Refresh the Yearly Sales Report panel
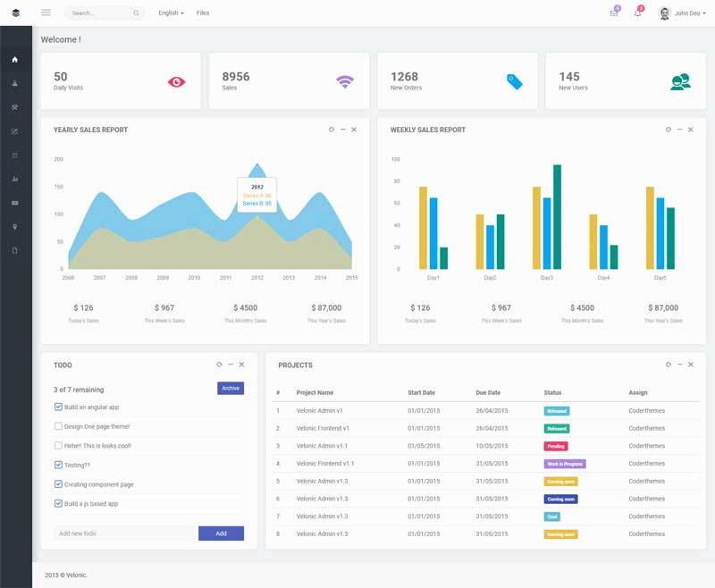Viewport: 715px width, 588px height. coord(332,130)
